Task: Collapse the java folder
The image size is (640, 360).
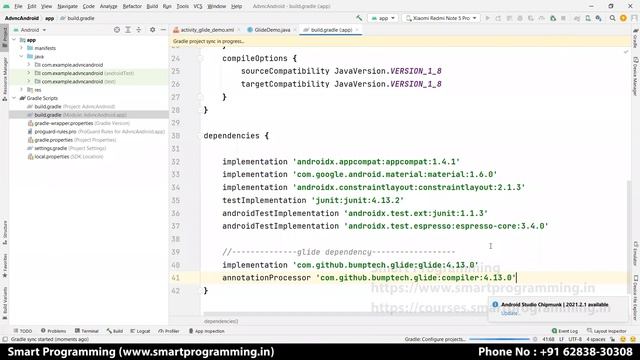Action: point(22,56)
